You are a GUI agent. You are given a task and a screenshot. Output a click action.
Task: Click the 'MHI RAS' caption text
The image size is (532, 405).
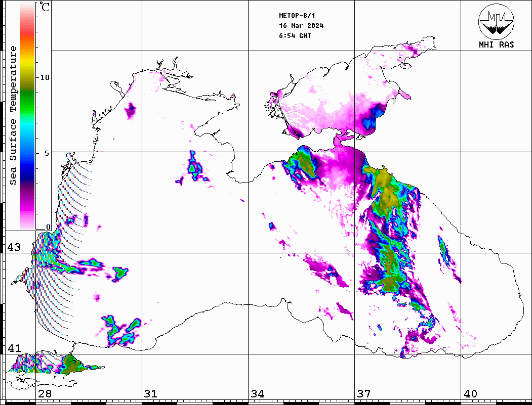[x=496, y=44]
